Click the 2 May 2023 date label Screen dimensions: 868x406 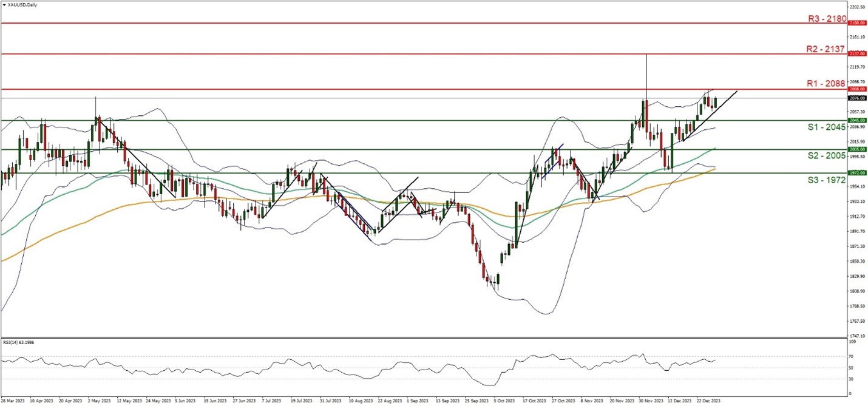[99, 401]
